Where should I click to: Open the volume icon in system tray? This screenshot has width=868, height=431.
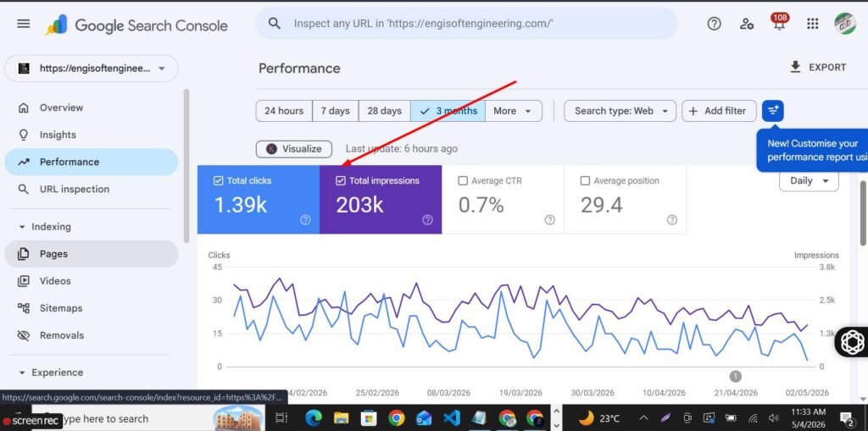(x=774, y=417)
